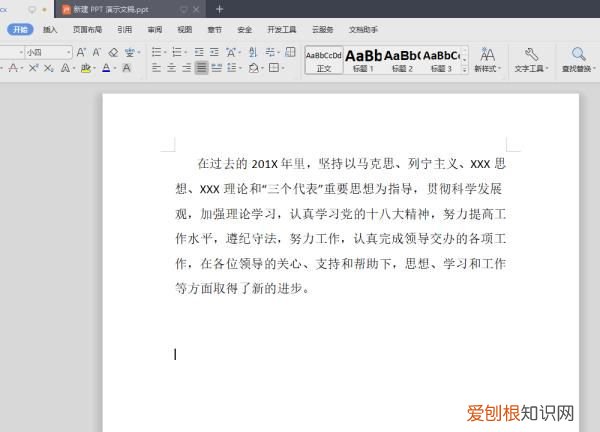Open the 开发工具 ribbon tab

click(x=282, y=29)
